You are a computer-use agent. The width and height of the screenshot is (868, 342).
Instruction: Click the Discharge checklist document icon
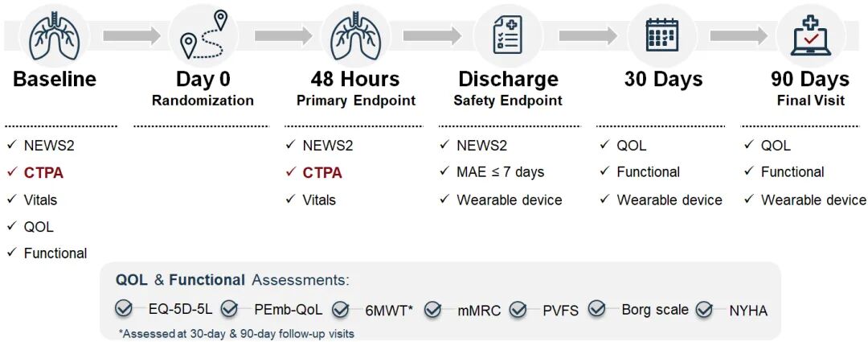(508, 35)
